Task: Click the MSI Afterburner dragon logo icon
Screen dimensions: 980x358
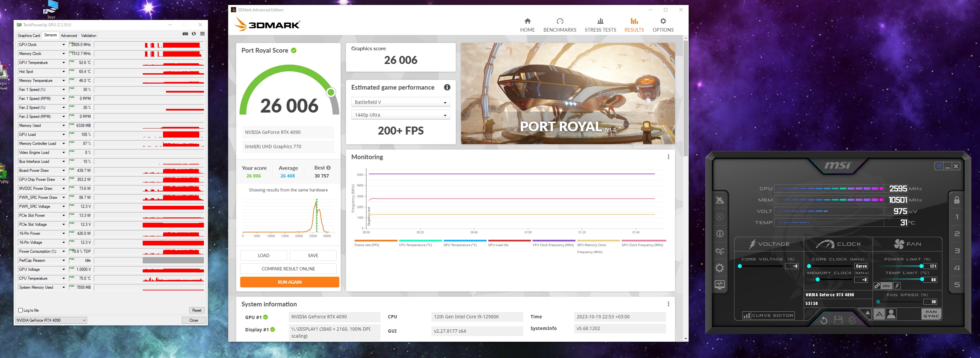Action: click(720, 200)
